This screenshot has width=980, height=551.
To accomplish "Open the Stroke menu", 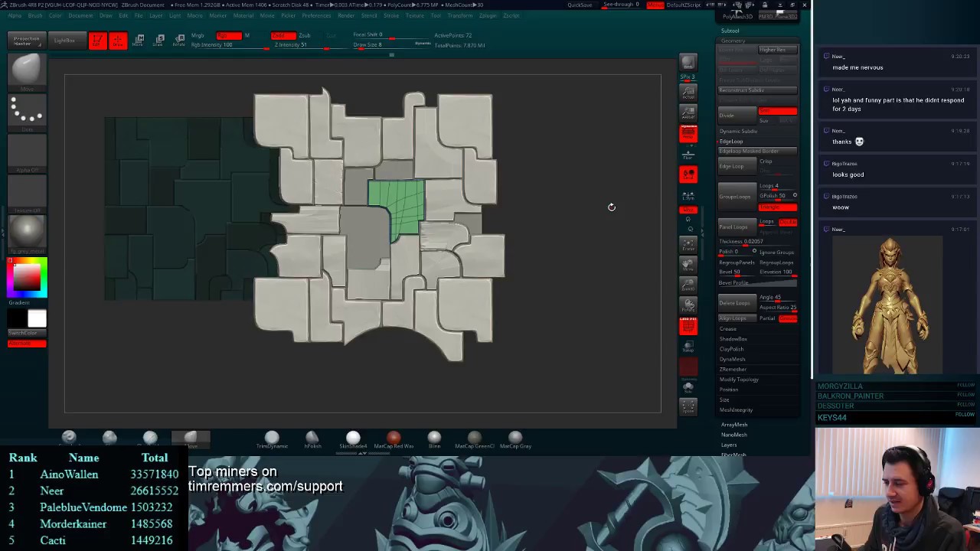I will click(391, 15).
